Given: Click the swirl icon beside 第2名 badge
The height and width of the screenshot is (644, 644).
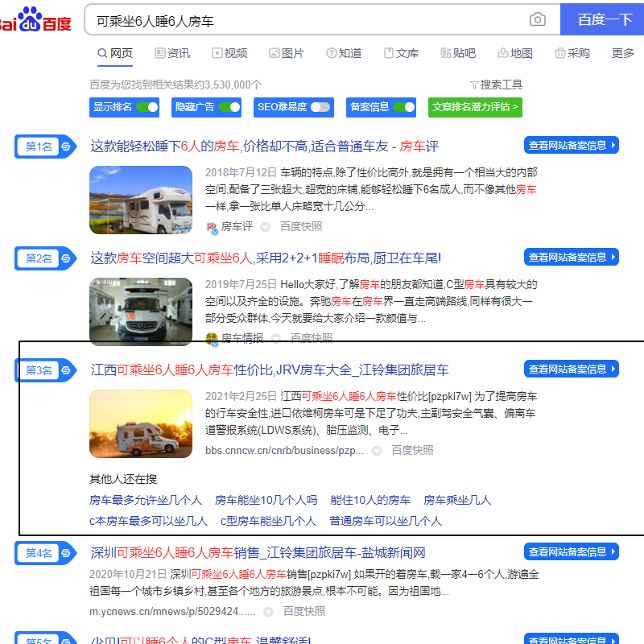Looking at the screenshot, I should 66,258.
